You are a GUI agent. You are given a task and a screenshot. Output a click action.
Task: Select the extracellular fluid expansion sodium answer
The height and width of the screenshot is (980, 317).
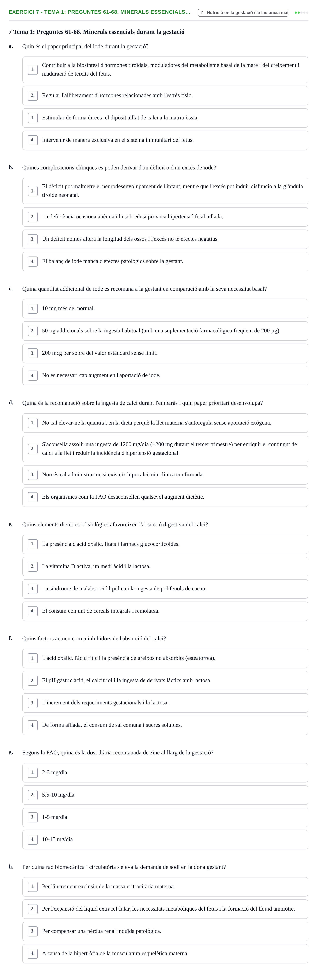[x=165, y=909]
